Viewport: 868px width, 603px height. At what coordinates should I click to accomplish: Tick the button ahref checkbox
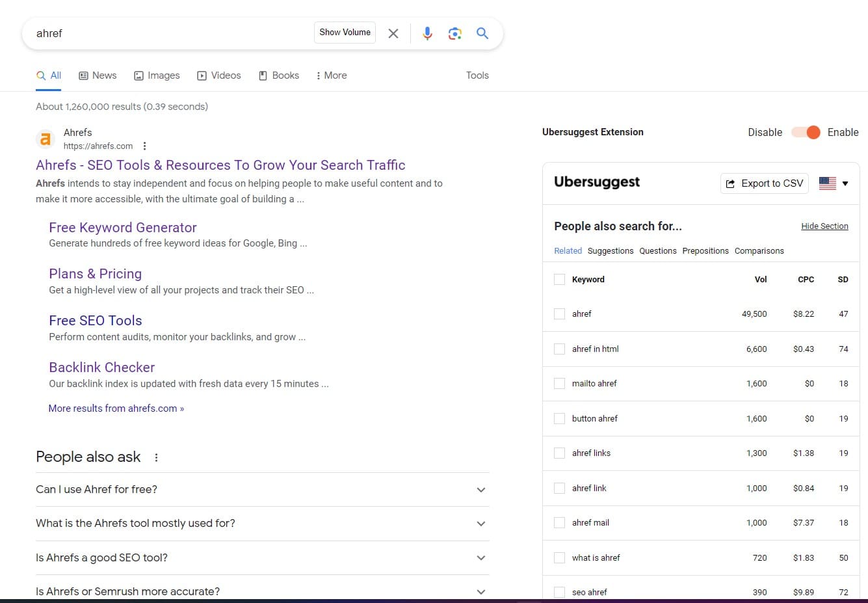pos(559,419)
